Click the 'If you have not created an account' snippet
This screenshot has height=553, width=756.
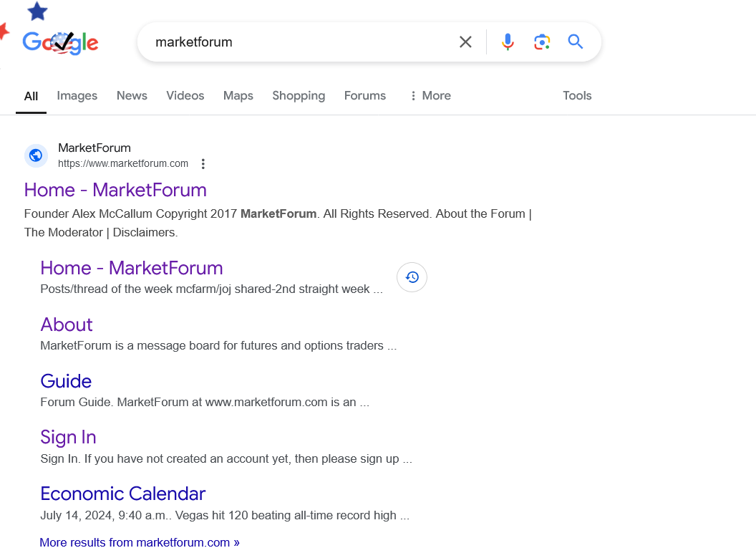click(226, 458)
